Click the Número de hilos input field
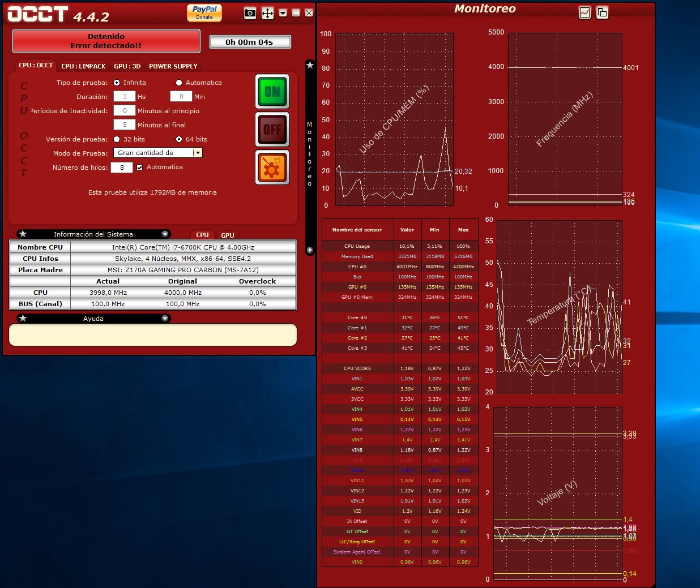This screenshot has width=700, height=588. (122, 168)
